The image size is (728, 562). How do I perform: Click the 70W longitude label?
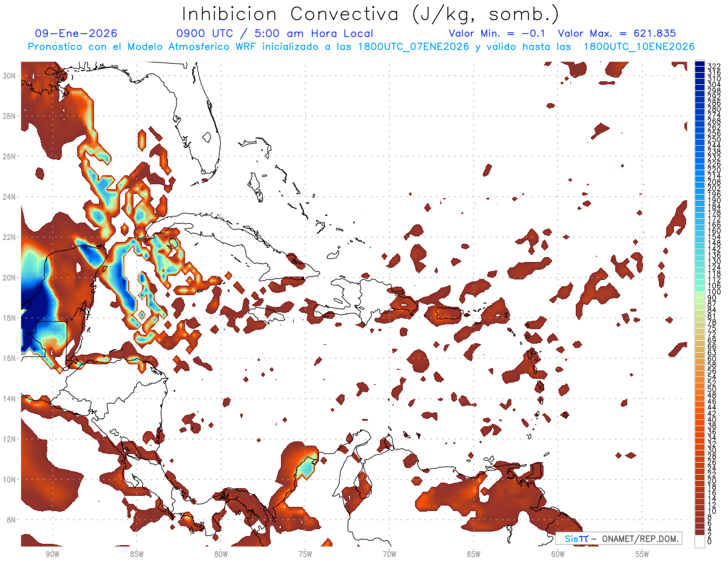pyautogui.click(x=389, y=554)
